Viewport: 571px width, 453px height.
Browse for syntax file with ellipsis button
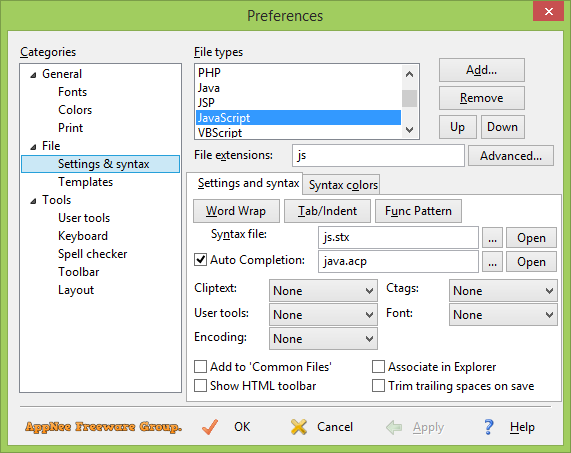492,238
